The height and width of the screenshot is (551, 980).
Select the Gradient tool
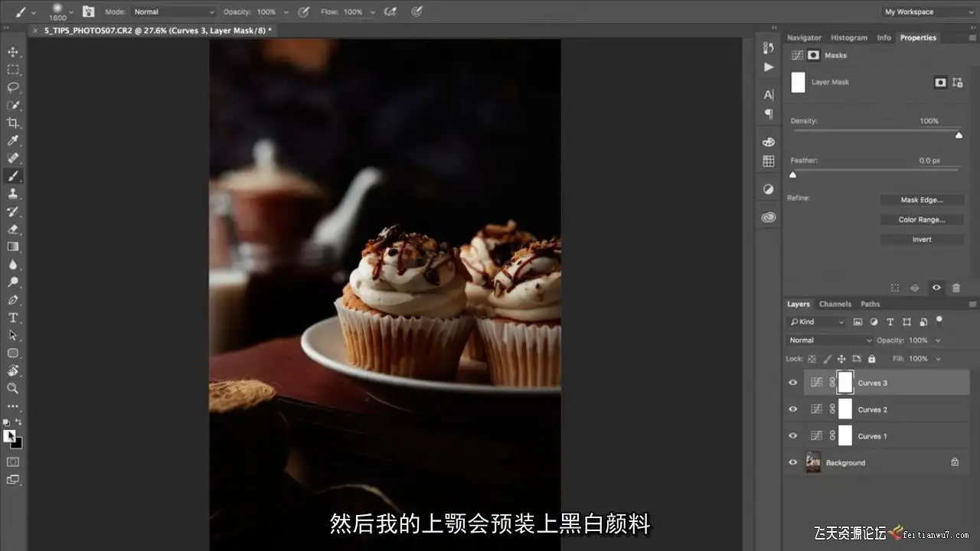pyautogui.click(x=13, y=246)
